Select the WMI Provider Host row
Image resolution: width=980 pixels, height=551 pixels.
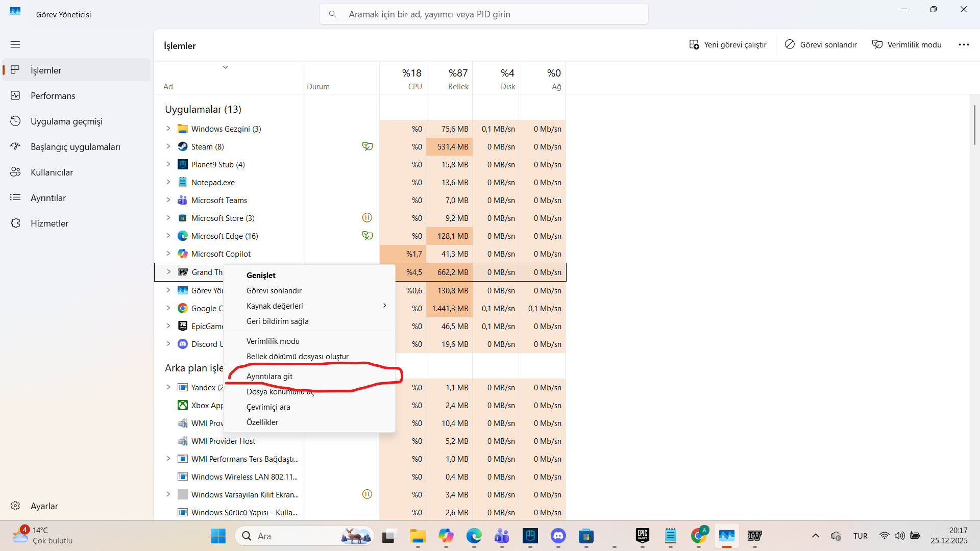[360, 441]
